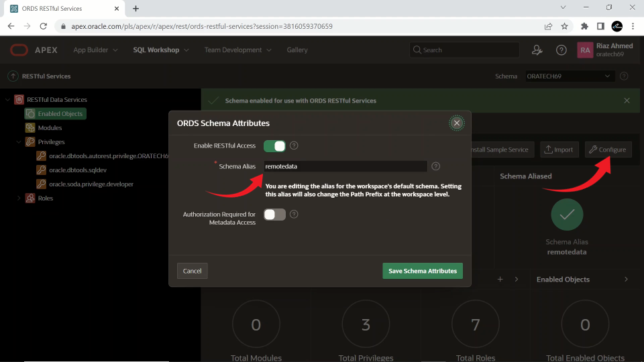
Task: Click the Cancel button
Action: [x=193, y=271]
